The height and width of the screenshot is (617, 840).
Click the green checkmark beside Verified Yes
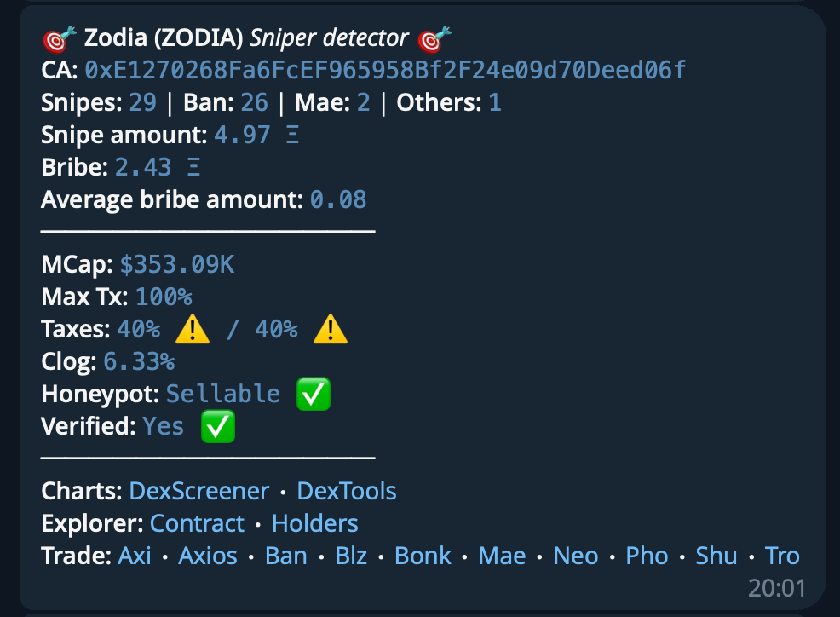217,425
